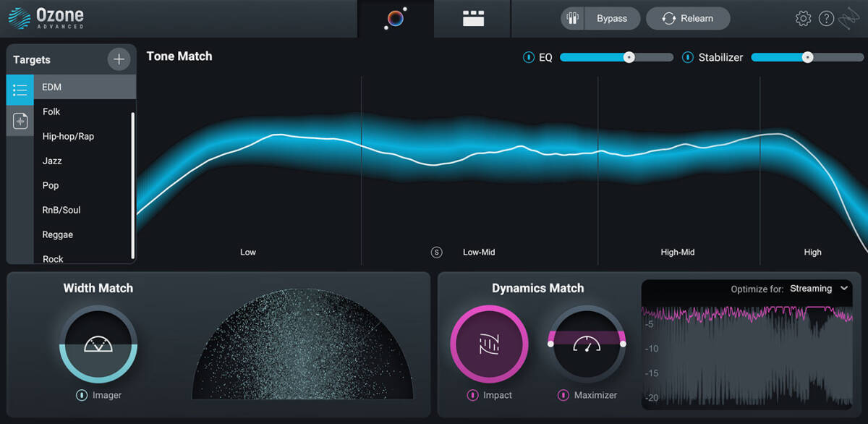The height and width of the screenshot is (424, 868).
Task: Open the Master Assistant view tab
Action: tap(396, 18)
